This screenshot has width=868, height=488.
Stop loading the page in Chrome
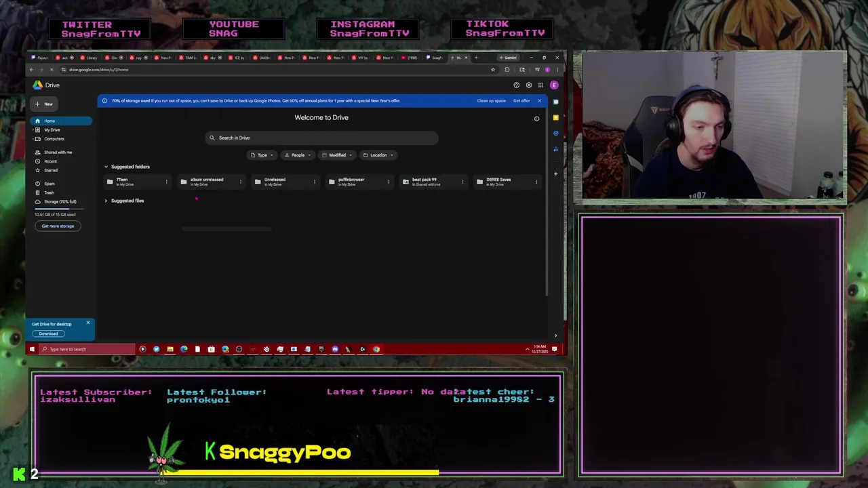click(x=52, y=70)
